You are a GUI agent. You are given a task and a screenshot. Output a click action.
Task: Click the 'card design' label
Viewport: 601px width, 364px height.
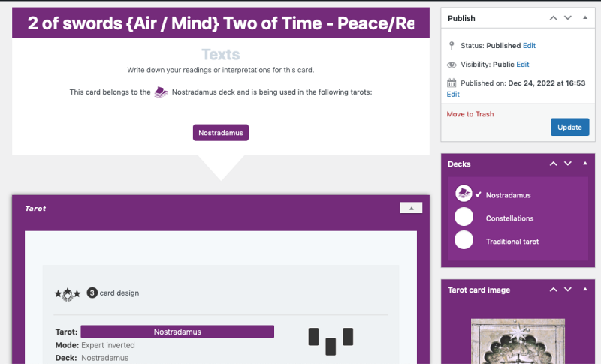(119, 293)
